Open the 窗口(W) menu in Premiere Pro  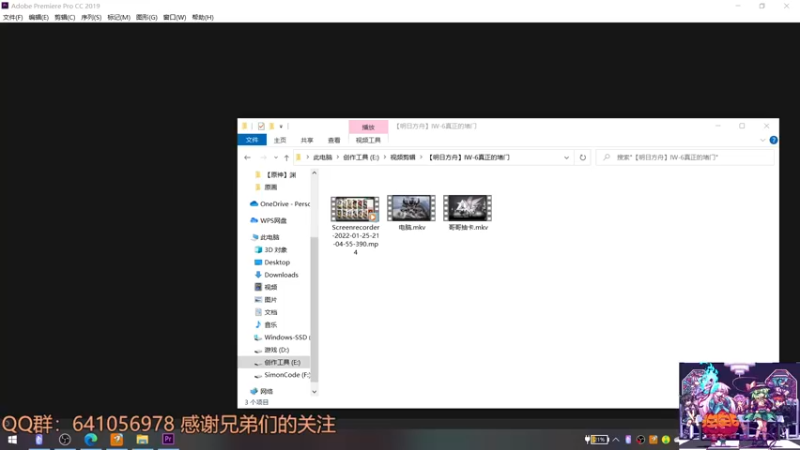point(174,17)
